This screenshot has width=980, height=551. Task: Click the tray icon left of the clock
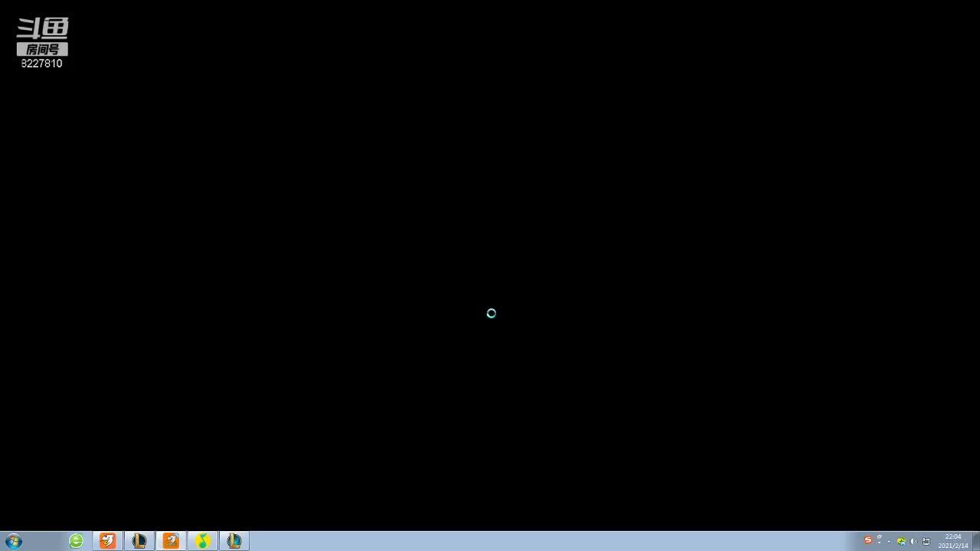click(926, 541)
